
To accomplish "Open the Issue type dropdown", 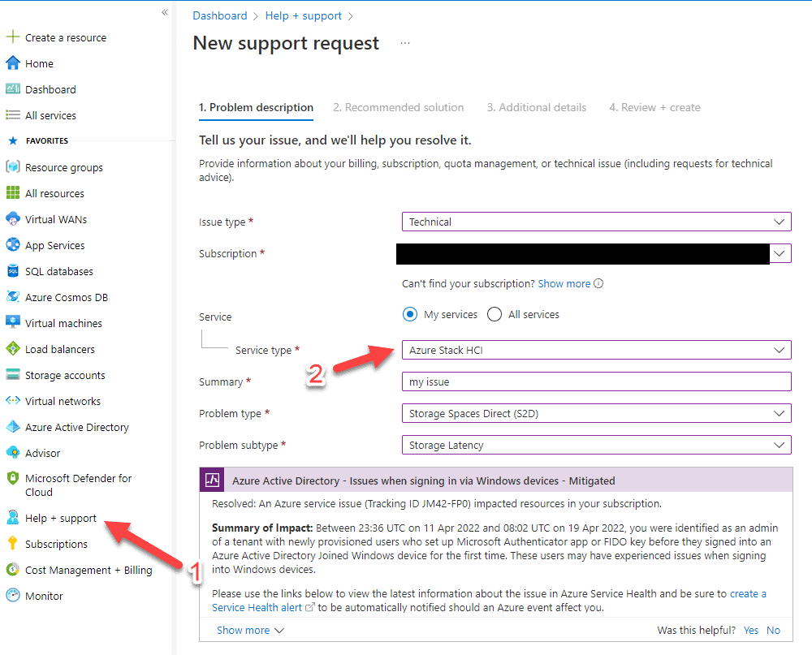I will coord(597,222).
